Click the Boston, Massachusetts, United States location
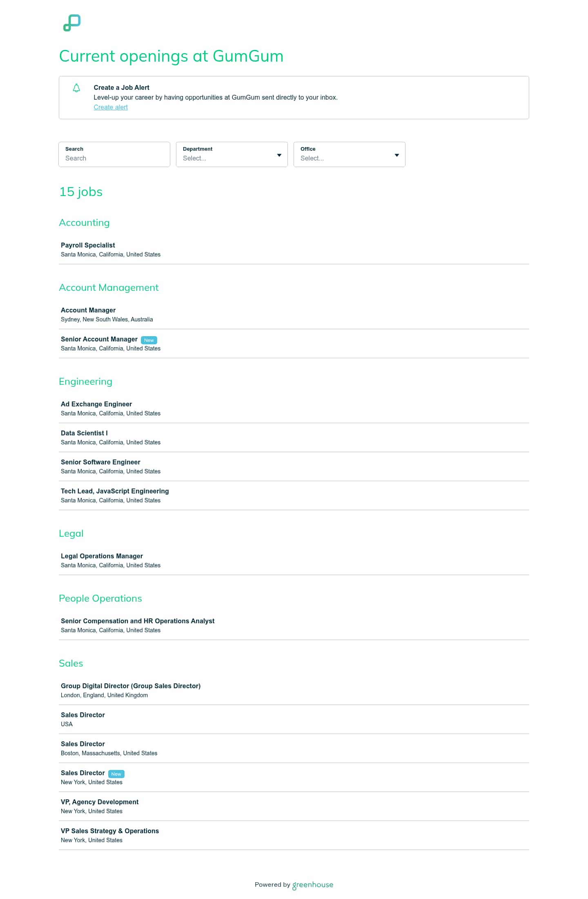Screen dimensions: 588x899 109,753
